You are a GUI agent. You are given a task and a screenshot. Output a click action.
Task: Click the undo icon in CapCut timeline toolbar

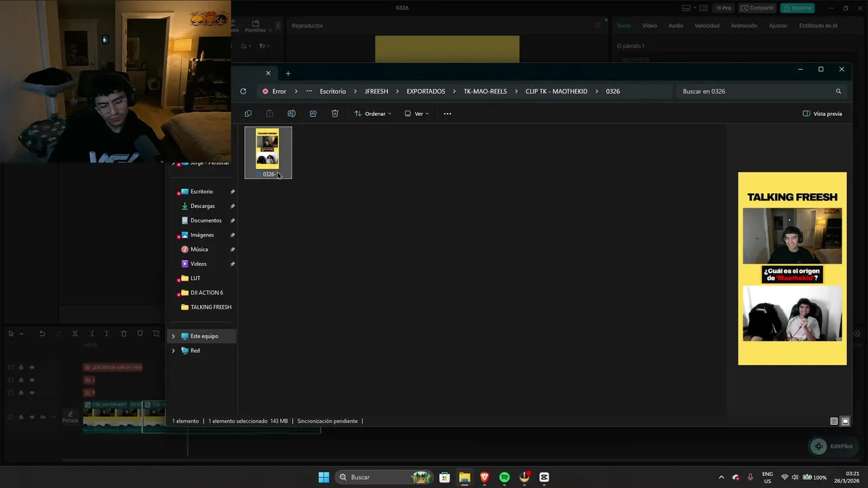click(x=42, y=333)
